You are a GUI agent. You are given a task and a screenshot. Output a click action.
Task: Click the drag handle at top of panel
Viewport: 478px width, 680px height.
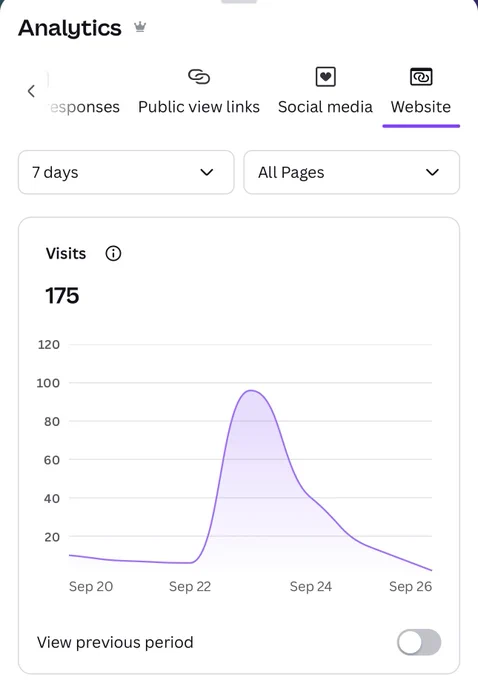[x=239, y=1]
